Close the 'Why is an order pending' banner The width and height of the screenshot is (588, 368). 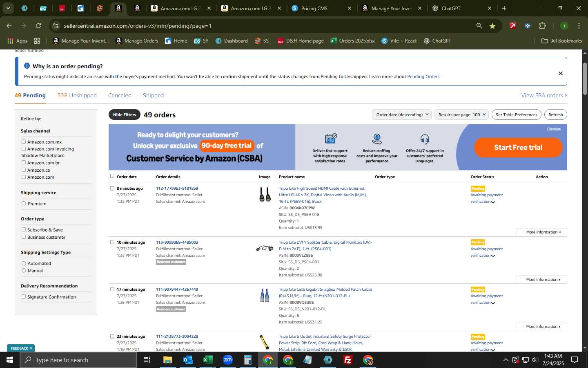coord(560,73)
